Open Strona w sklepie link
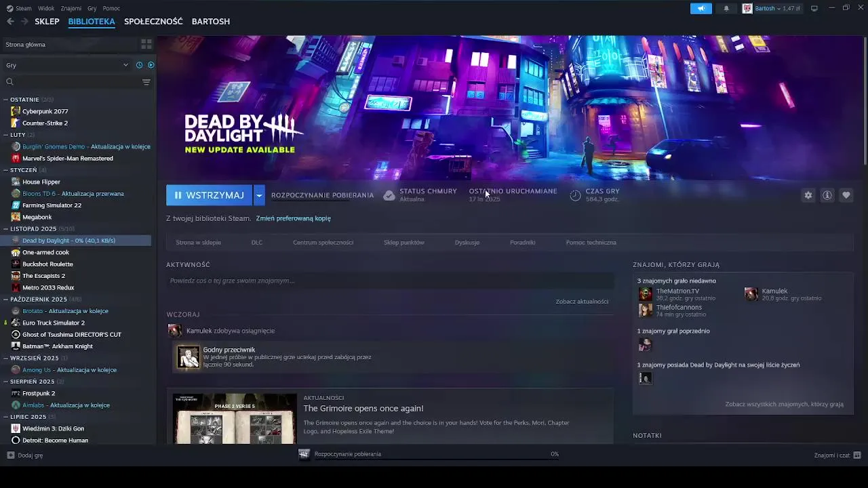This screenshot has width=868, height=488. point(198,243)
